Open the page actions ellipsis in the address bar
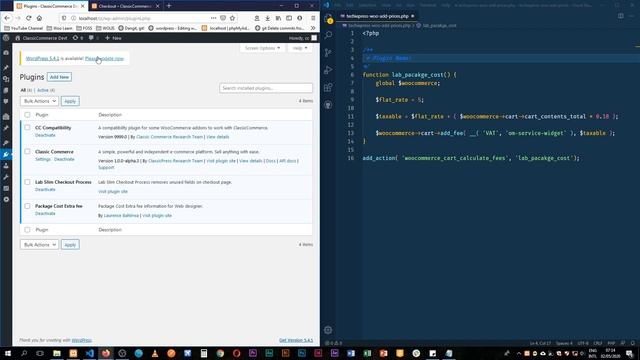Image resolution: width=640 pixels, height=360 pixels. pyautogui.click(x=213, y=18)
